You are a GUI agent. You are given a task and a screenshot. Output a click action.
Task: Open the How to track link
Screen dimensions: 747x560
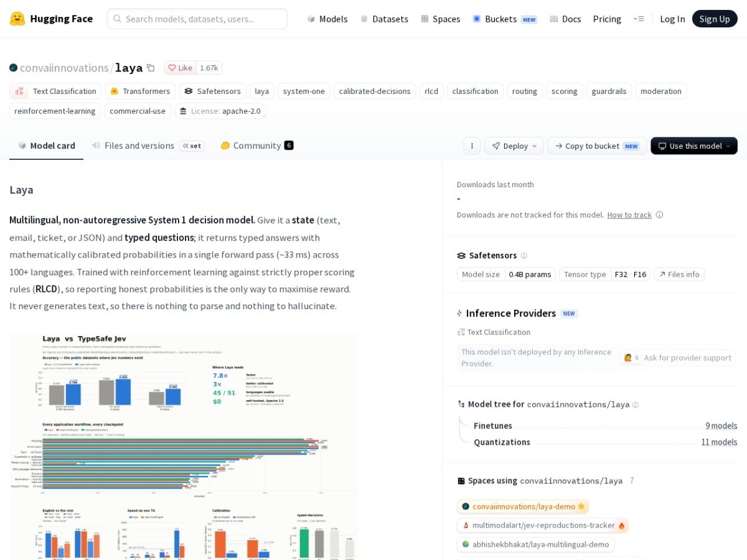[629, 215]
